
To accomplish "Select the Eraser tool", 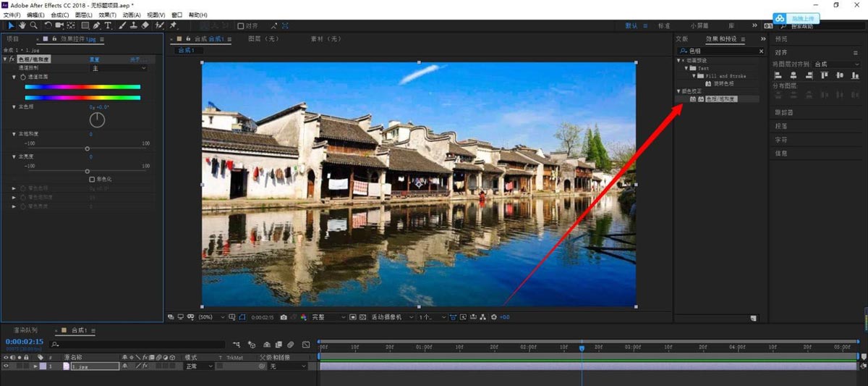I will (145, 25).
